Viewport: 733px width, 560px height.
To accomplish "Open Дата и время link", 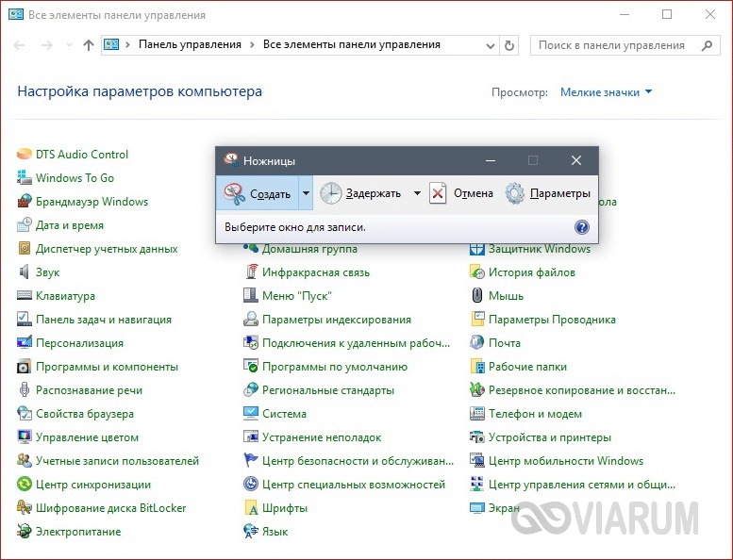I will tap(70, 225).
